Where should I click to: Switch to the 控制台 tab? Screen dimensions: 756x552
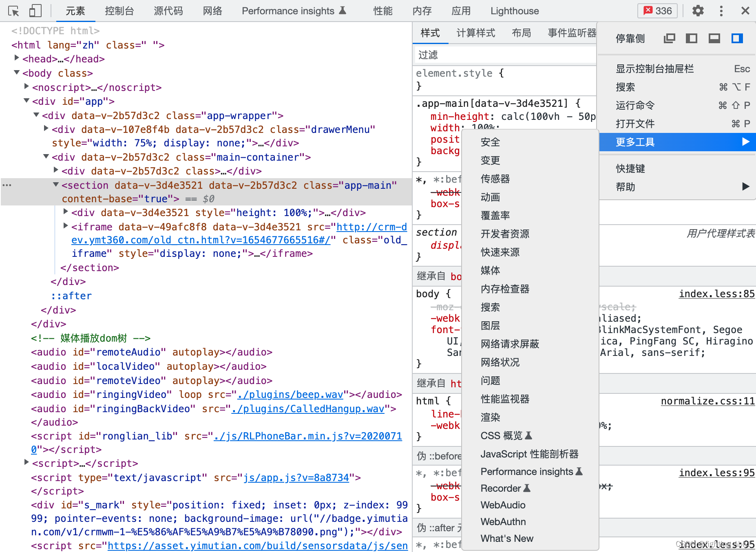pyautogui.click(x=119, y=11)
